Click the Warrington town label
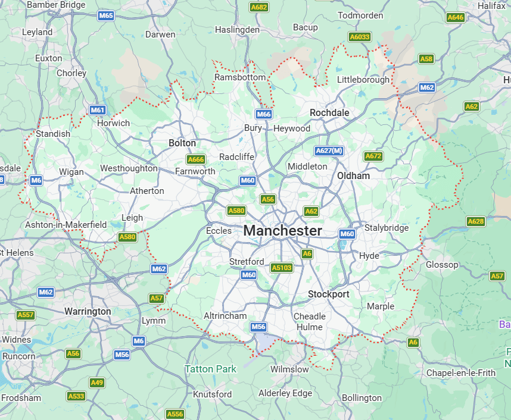 [x=88, y=311]
